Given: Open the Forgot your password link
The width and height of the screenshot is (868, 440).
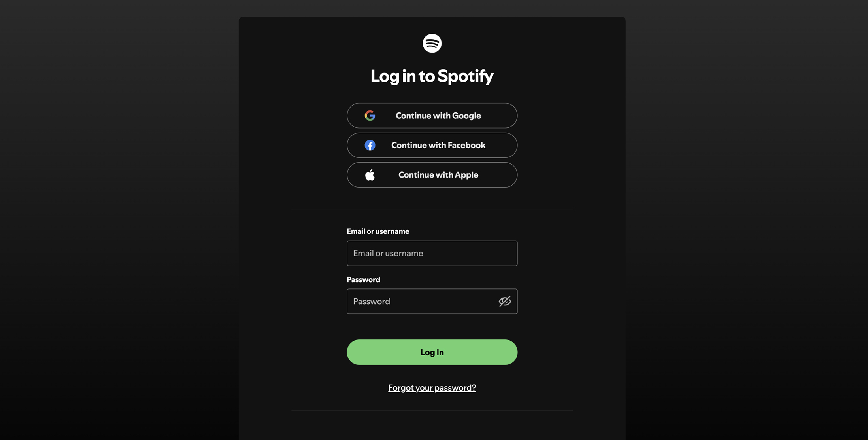Looking at the screenshot, I should (x=432, y=388).
